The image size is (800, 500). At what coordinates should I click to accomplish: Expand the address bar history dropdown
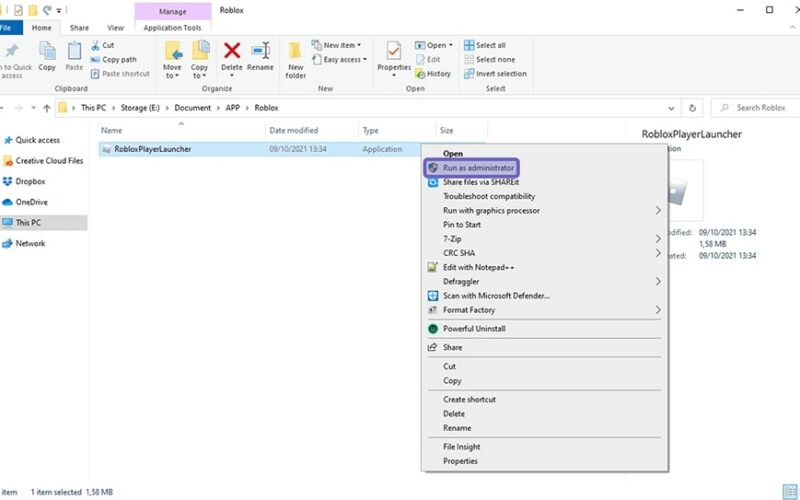(671, 108)
